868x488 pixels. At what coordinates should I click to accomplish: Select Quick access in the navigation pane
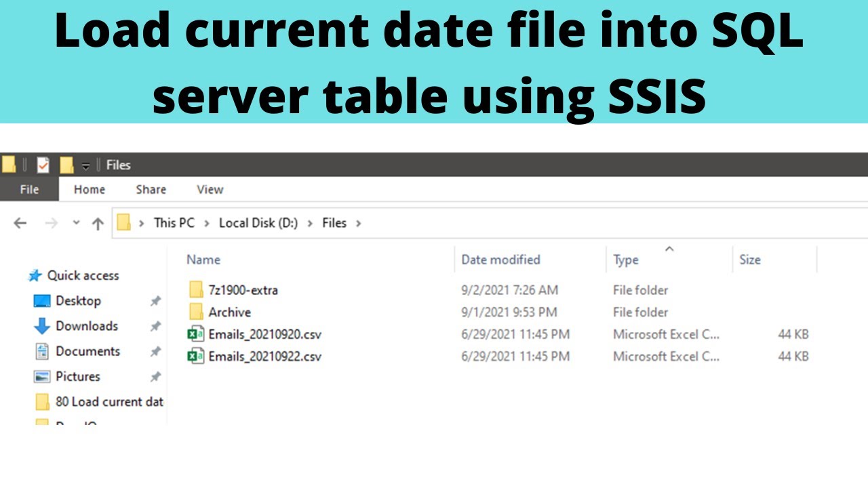coord(83,275)
